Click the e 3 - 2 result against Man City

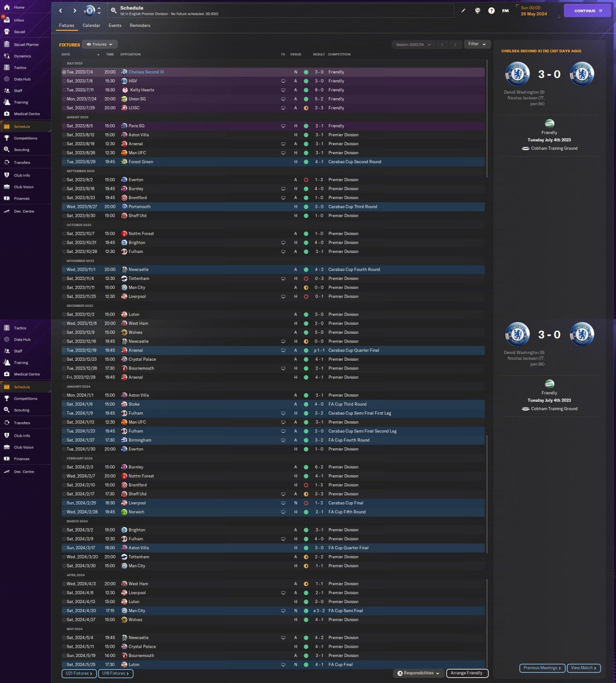tap(319, 611)
